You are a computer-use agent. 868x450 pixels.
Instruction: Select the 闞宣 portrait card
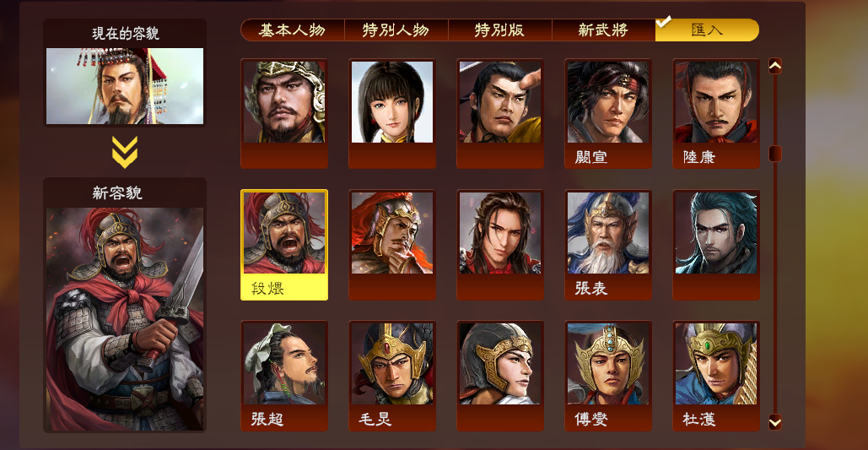point(608,114)
